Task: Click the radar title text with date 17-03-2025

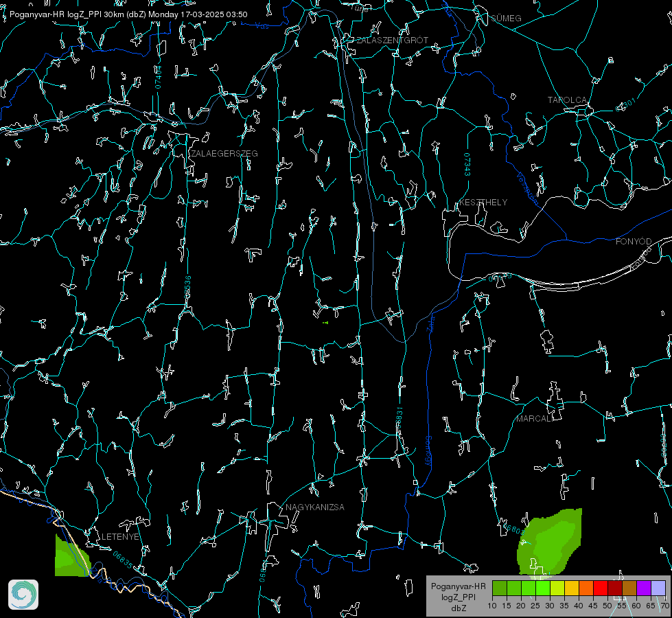Action: pos(128,14)
